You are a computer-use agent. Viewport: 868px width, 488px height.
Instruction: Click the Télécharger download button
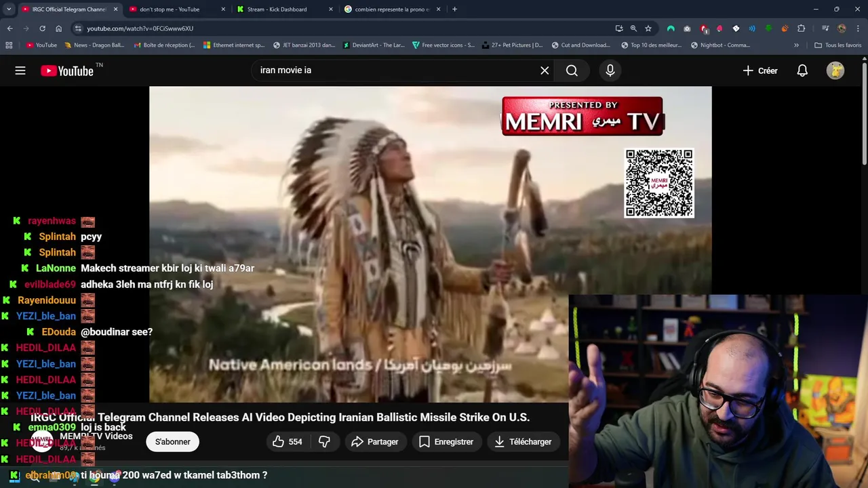[523, 442]
